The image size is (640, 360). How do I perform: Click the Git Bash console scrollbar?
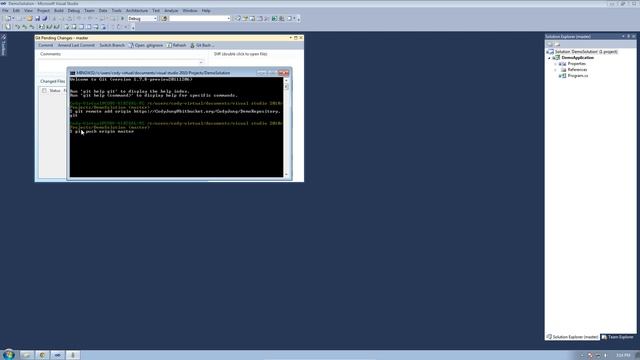tap(286, 127)
